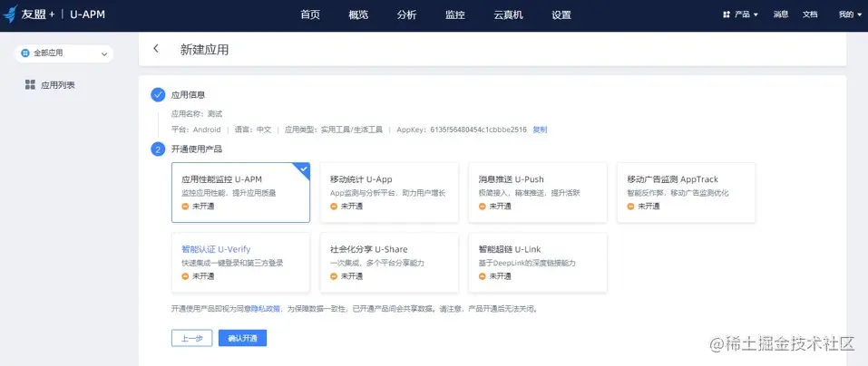
Task: Click the 上一步 button
Action: pos(192,338)
